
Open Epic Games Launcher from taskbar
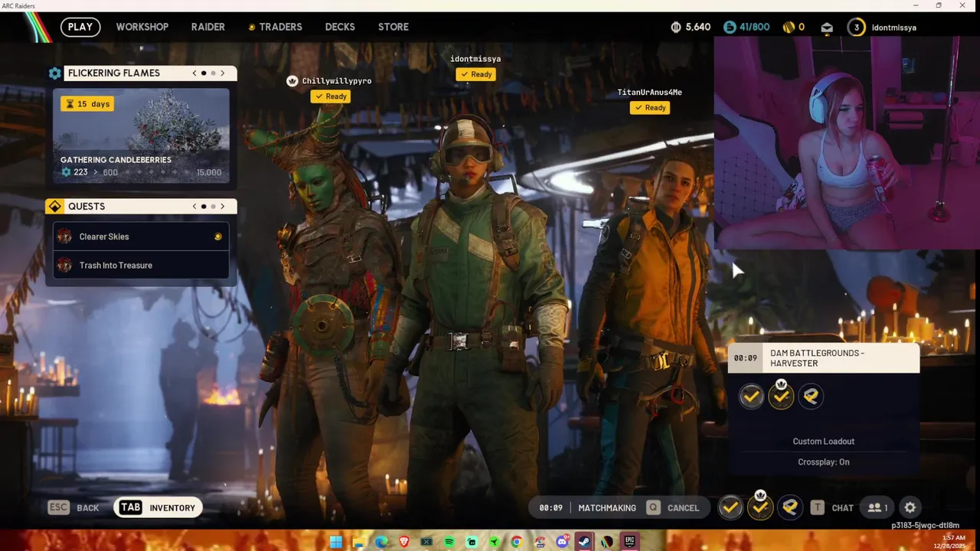629,542
